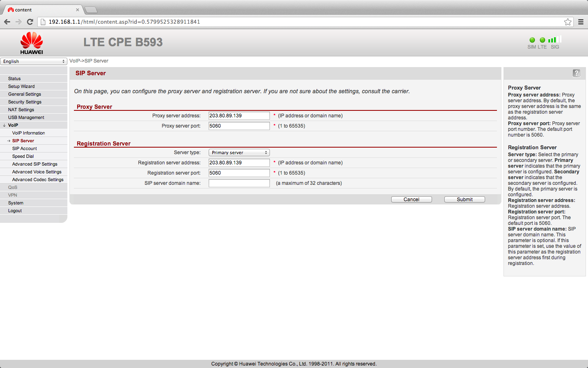
Task: Open the Chrome menu icon
Action: [x=581, y=22]
